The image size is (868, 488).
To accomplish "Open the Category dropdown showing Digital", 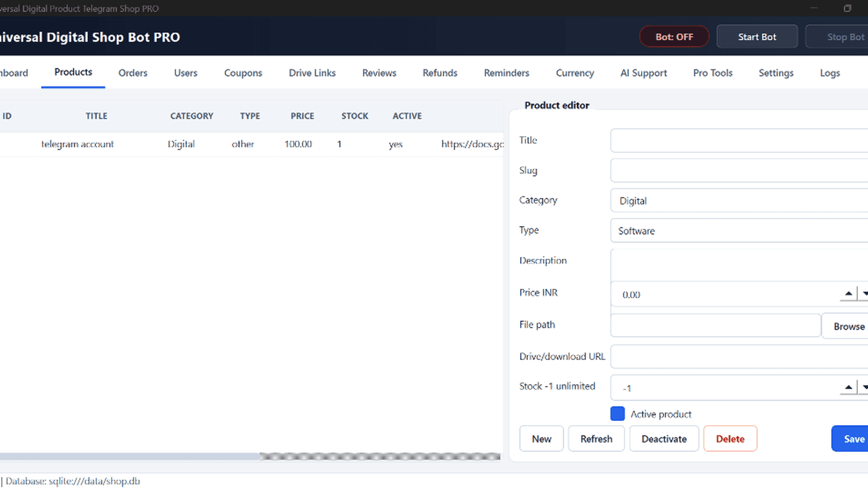I will tap(739, 201).
